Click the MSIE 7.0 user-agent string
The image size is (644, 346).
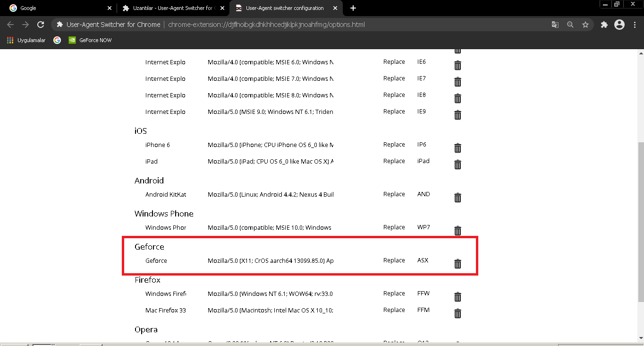click(x=271, y=78)
